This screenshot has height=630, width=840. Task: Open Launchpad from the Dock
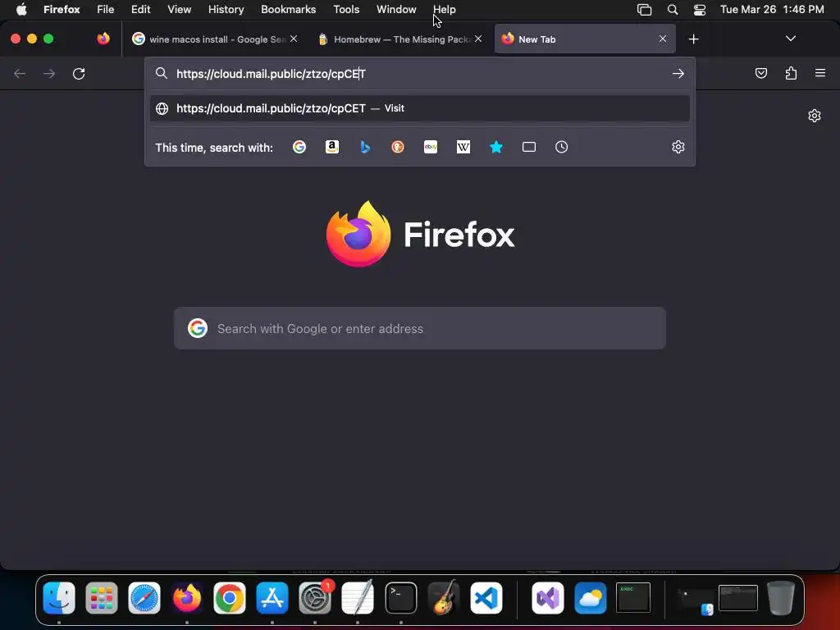(102, 598)
